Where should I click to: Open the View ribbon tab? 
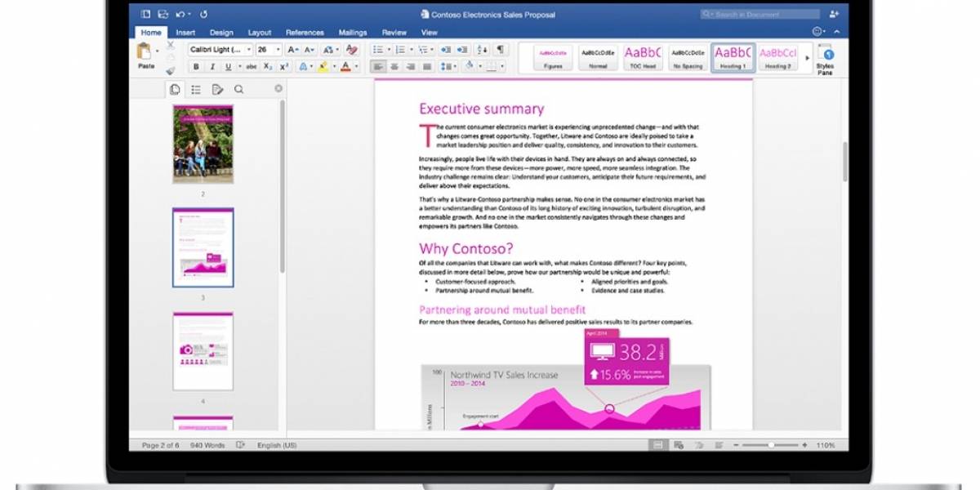[x=430, y=33]
